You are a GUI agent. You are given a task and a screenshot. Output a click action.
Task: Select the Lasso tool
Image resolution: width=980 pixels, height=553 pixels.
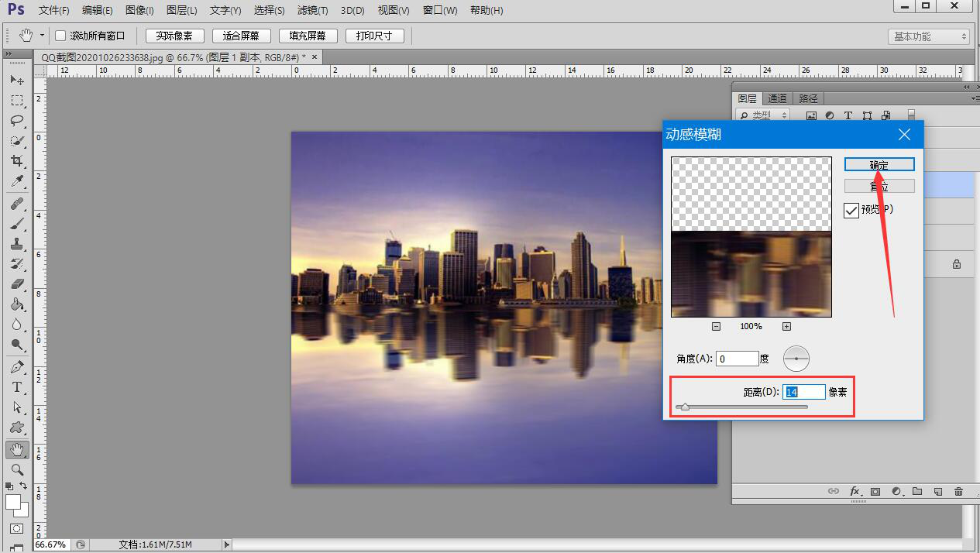17,121
